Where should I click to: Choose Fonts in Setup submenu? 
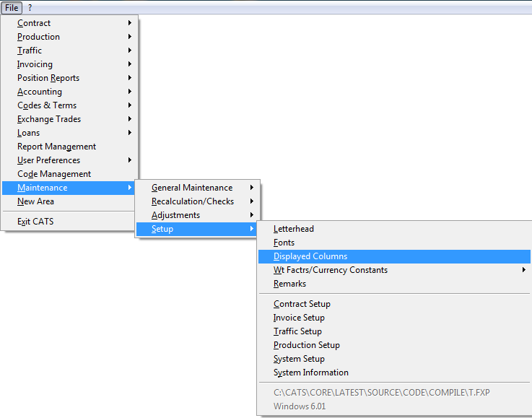(x=394, y=243)
